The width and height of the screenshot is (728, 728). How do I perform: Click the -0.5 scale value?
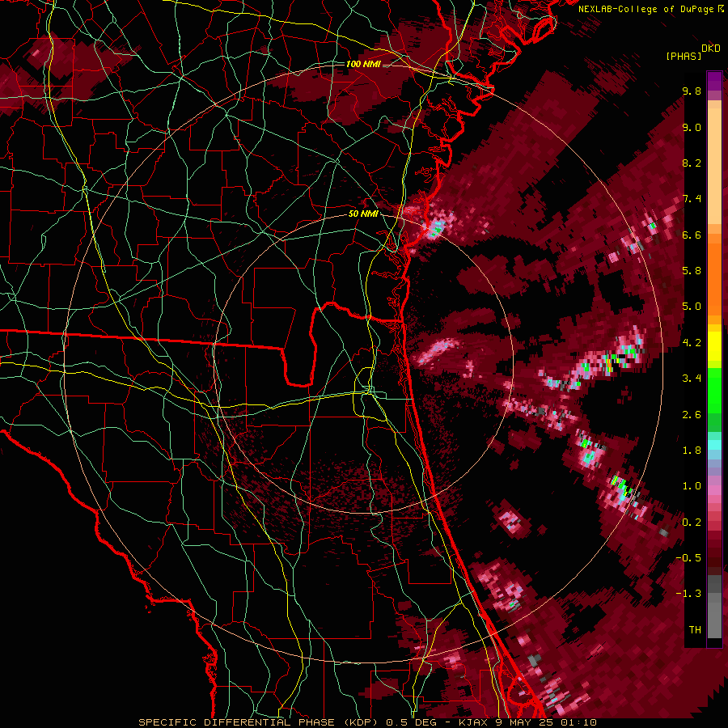coord(688,558)
